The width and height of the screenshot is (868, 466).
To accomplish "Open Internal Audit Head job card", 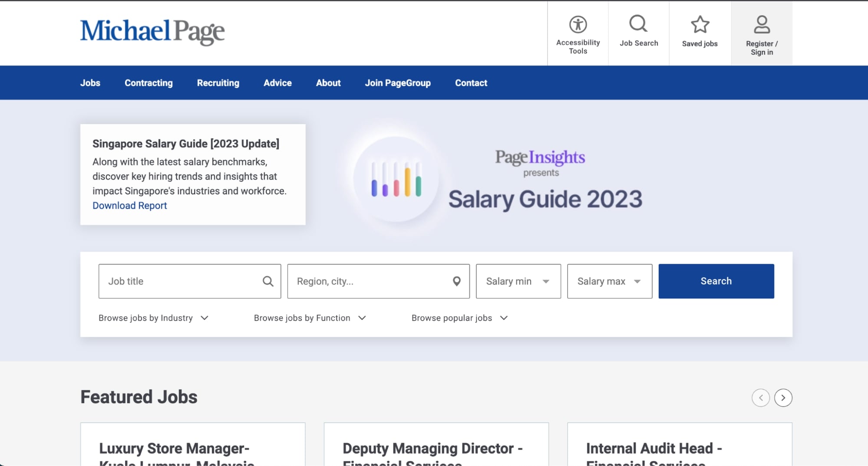I will (680, 444).
